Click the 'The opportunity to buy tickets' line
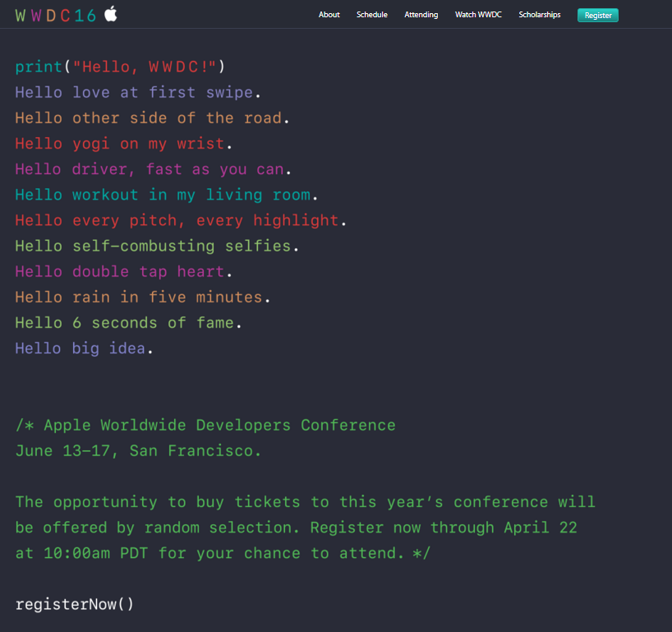The height and width of the screenshot is (632, 672). (305, 502)
